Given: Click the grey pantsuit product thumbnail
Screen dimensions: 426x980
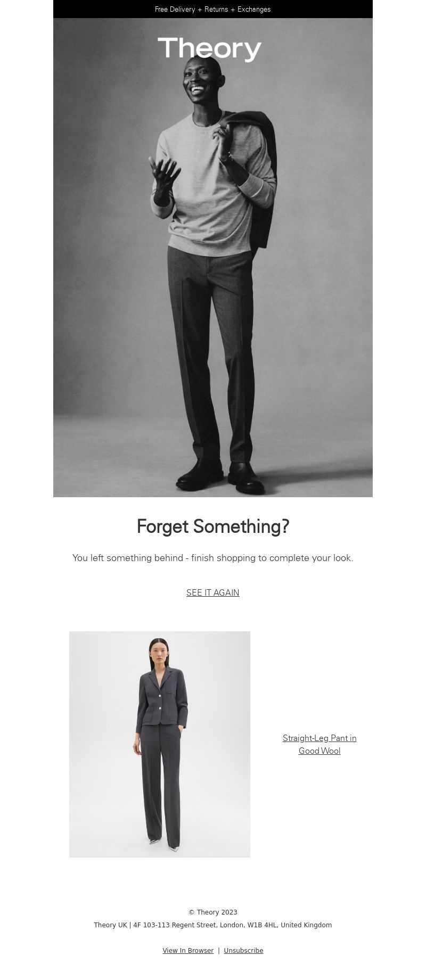Looking at the screenshot, I should point(160,744).
